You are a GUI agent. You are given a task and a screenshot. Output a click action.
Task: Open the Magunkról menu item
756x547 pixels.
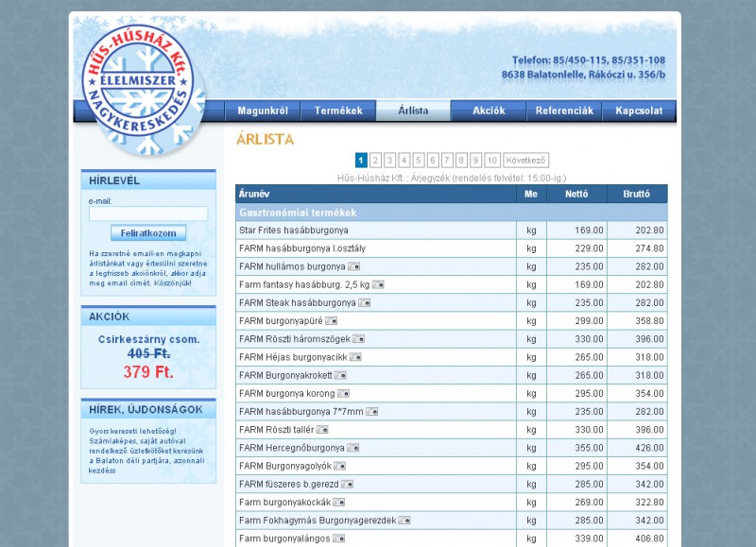tap(262, 111)
